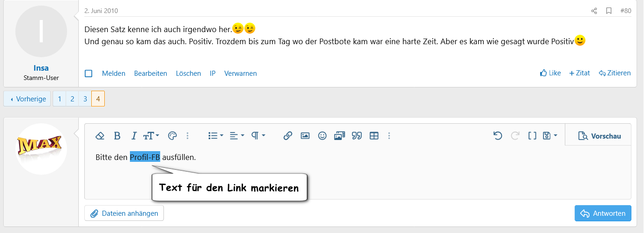Open the save draft dropdown

(x=550, y=136)
